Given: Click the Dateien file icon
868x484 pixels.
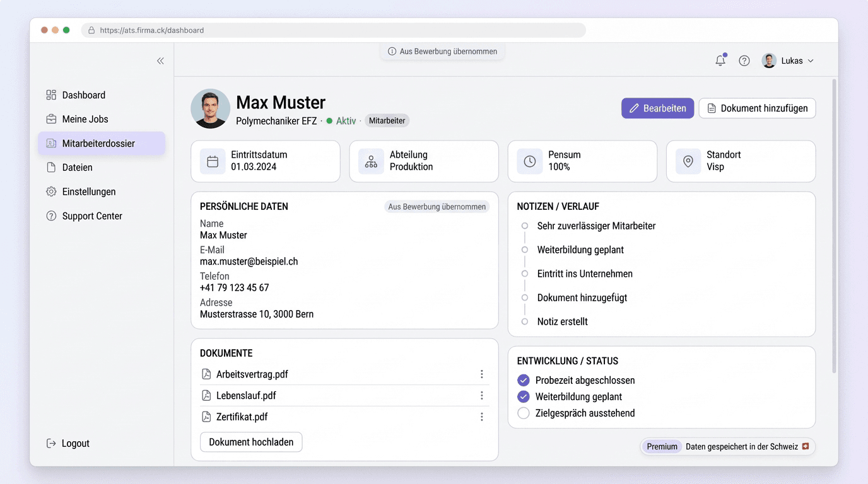Looking at the screenshot, I should (51, 168).
